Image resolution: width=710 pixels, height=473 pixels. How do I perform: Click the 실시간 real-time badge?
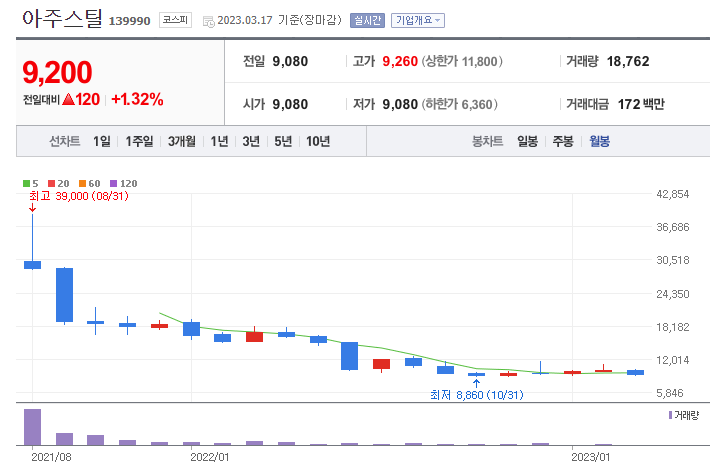(367, 20)
